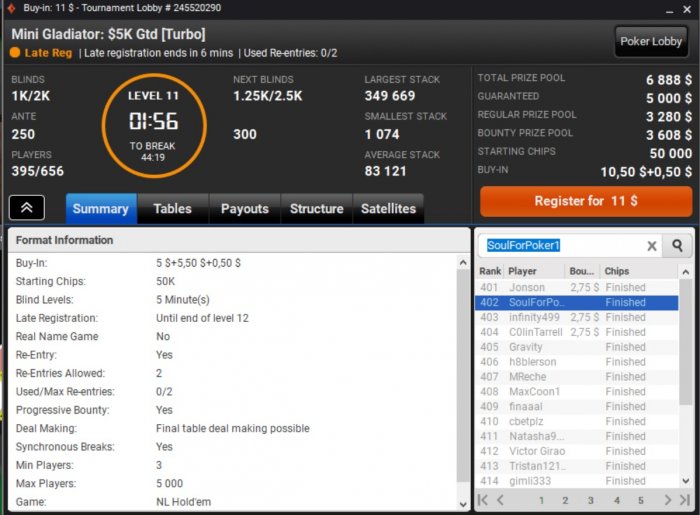Select player row Tristan121..

coord(577,466)
